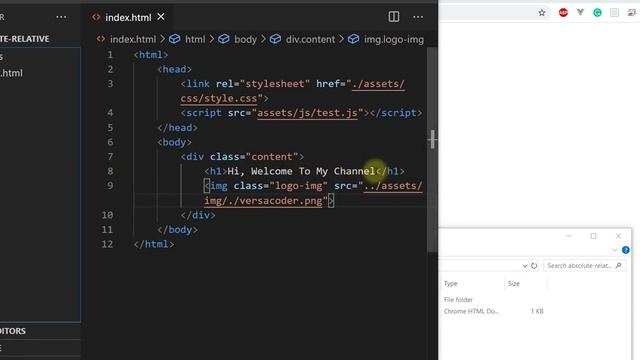Refresh the File Explorer folder view

[x=534, y=266]
